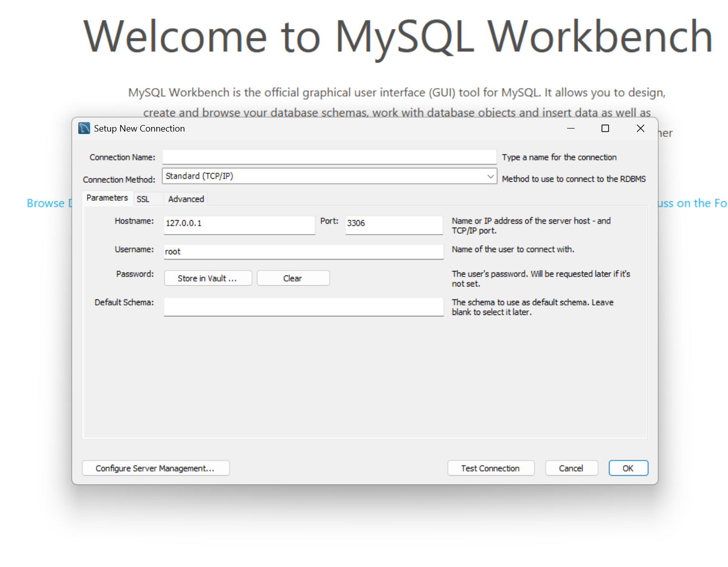Switch to the SSL tab
Image resolution: width=728 pixels, height=567 pixels.
coord(143,198)
